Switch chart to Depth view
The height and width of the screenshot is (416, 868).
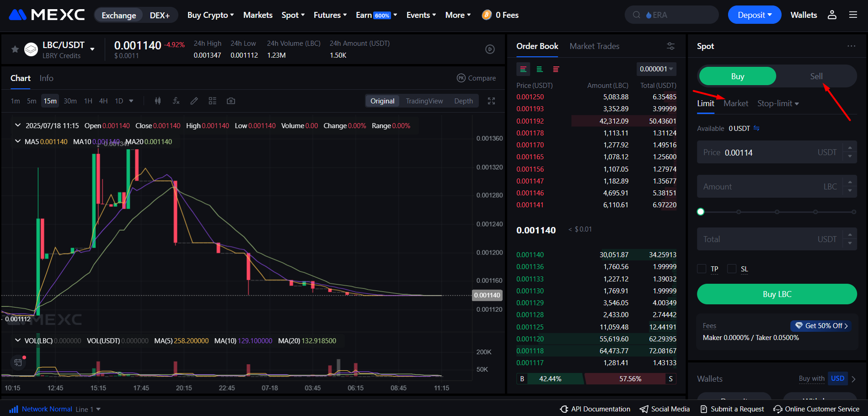[x=463, y=101]
